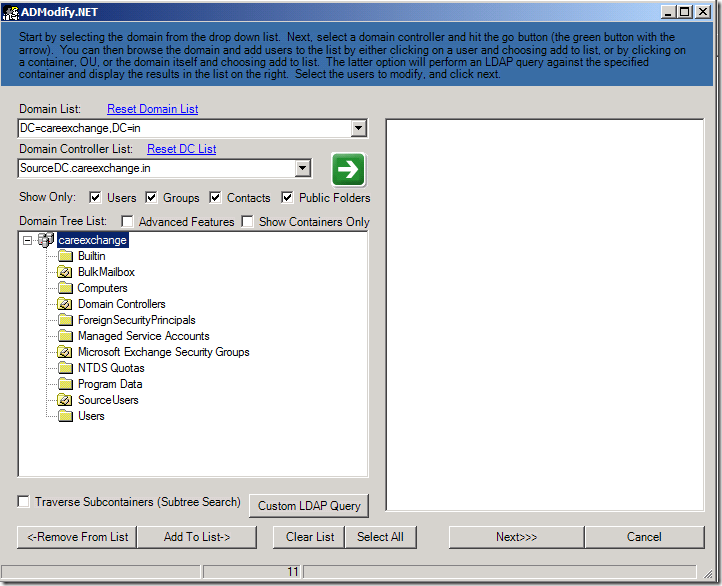Click the Computers folder icon
722x586 pixels.
(x=65, y=288)
